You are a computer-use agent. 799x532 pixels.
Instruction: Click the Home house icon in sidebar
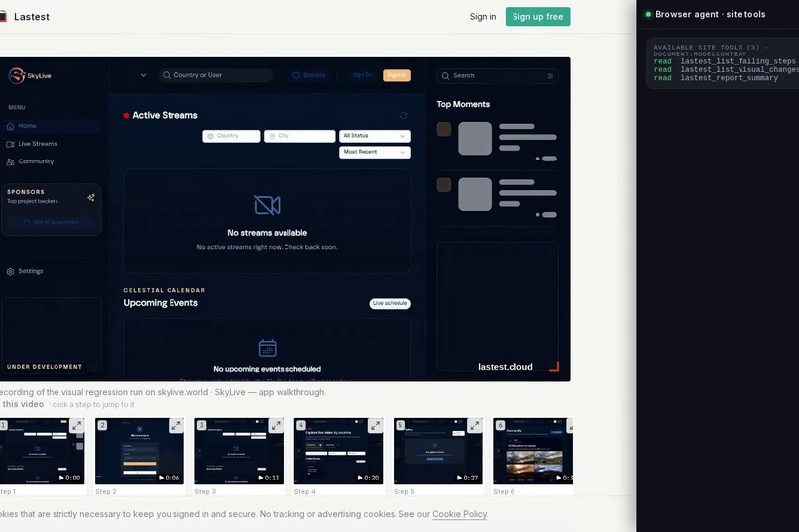tap(10, 126)
